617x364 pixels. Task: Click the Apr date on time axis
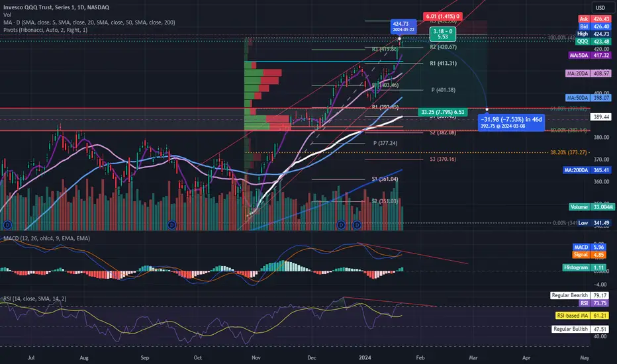pos(526,357)
